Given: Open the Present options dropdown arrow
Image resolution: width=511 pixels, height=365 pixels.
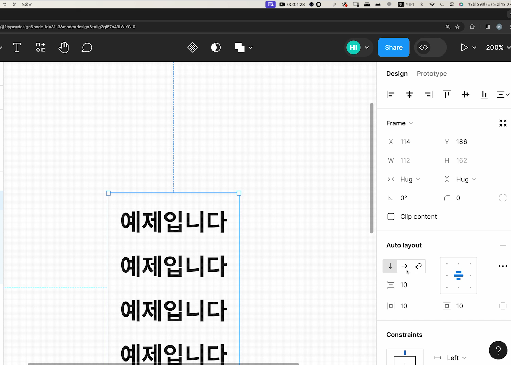Looking at the screenshot, I should (474, 48).
